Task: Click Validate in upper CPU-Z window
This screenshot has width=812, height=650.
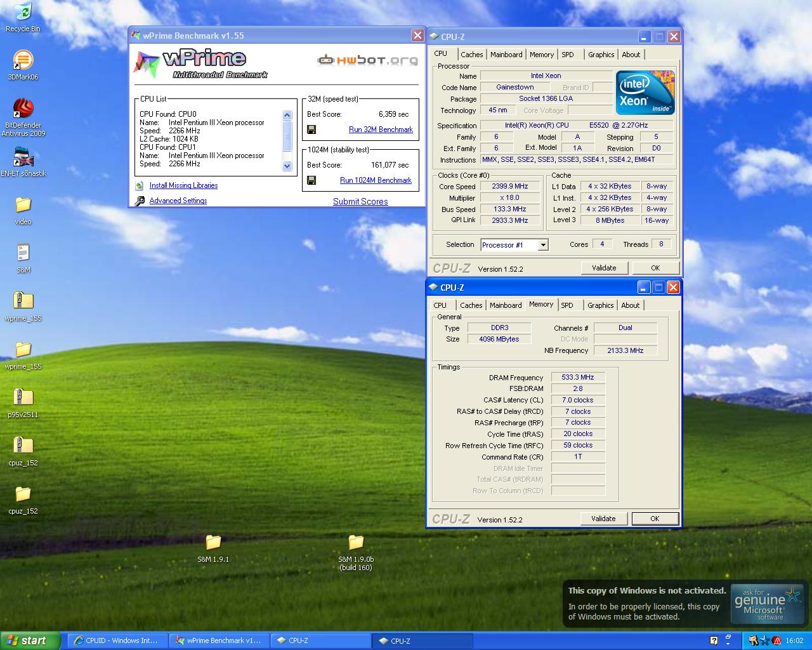Action: [x=604, y=268]
